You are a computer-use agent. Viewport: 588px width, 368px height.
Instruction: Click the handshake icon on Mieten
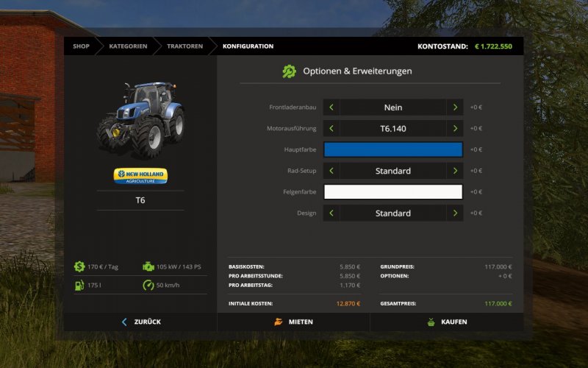tap(278, 322)
